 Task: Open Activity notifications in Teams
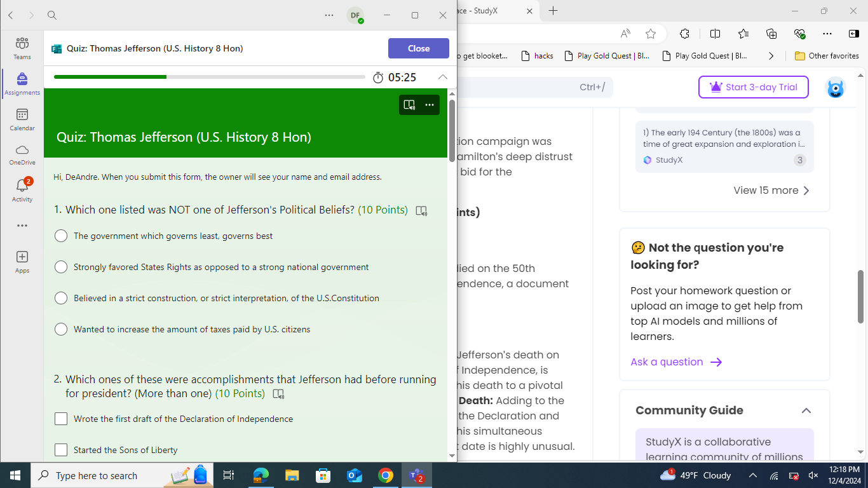tap(22, 191)
